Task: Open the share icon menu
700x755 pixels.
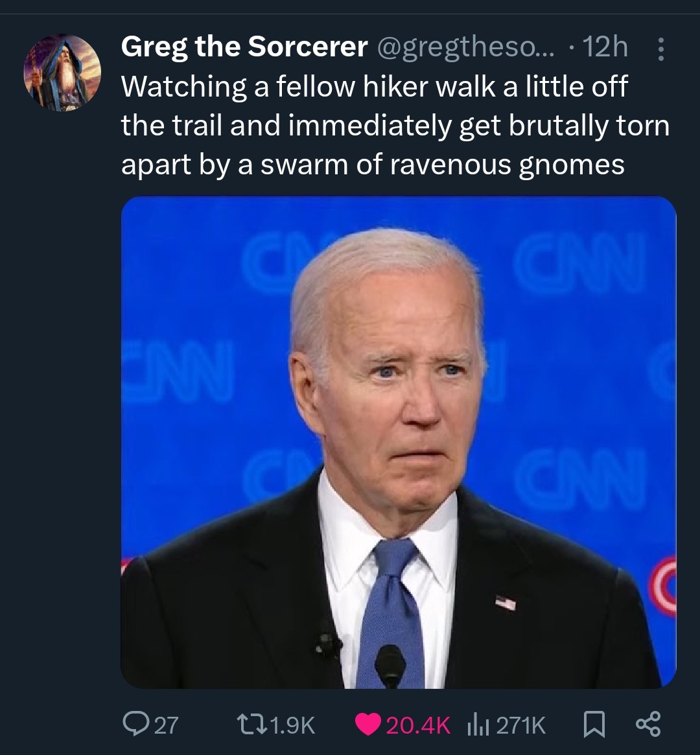Action: 648,724
